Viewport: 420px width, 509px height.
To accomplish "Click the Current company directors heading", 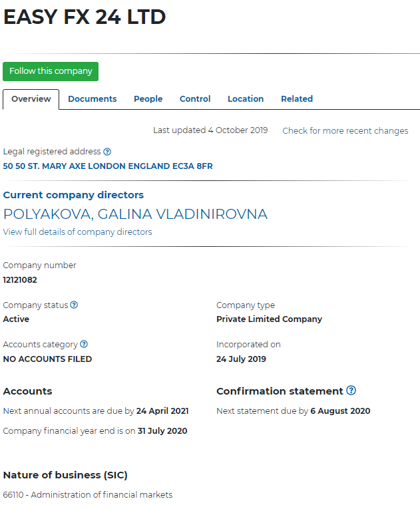I will (73, 195).
